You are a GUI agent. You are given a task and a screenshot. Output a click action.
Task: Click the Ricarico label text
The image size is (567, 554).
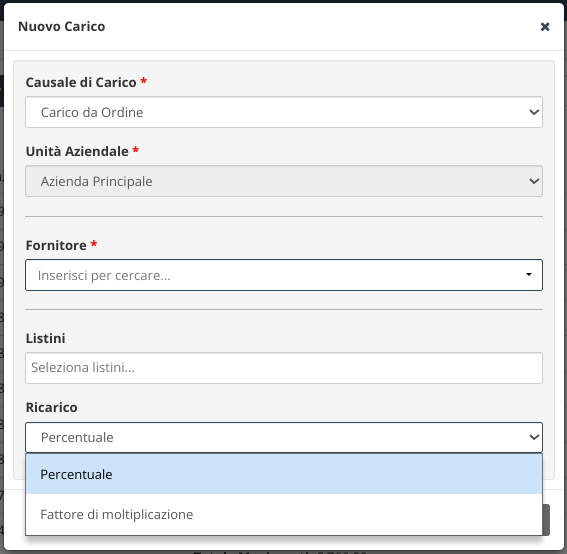[x=51, y=407]
